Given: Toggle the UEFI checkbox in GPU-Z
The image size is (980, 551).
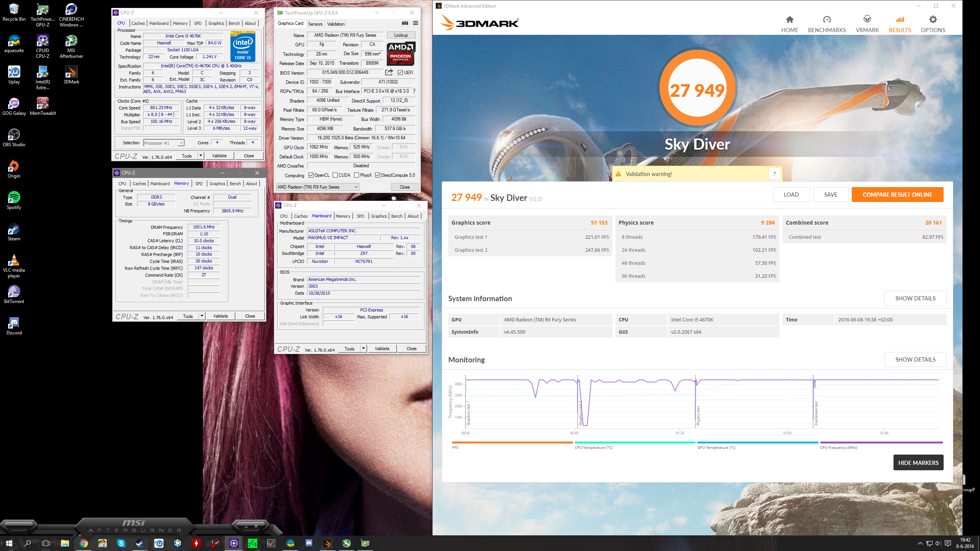Looking at the screenshot, I should (400, 72).
